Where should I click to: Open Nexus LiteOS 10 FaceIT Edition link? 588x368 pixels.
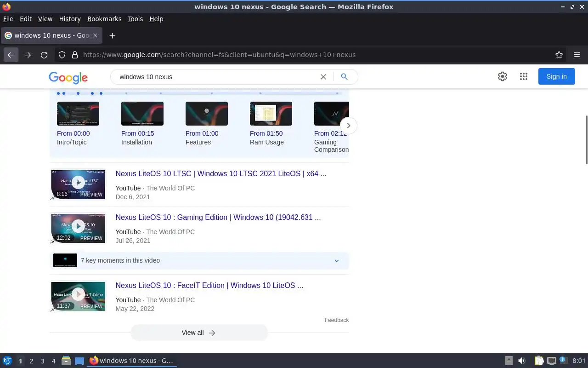(209, 285)
